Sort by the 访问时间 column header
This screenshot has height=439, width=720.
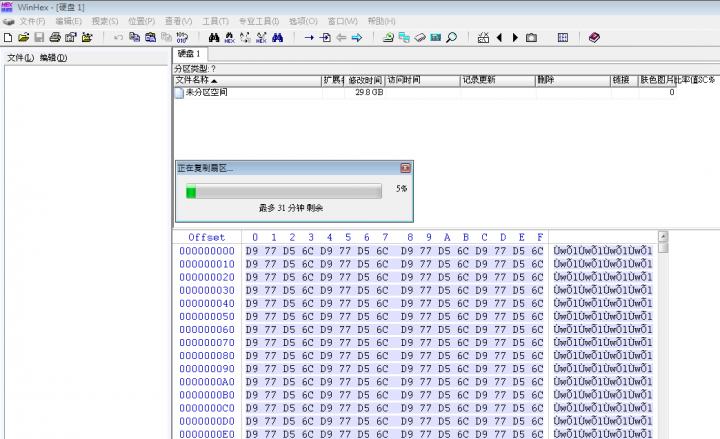coord(422,80)
